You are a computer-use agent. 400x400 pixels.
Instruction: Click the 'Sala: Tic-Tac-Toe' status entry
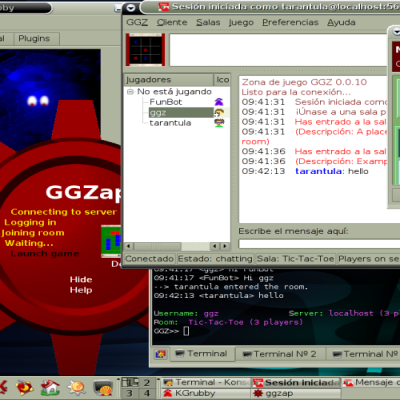tap(296, 259)
